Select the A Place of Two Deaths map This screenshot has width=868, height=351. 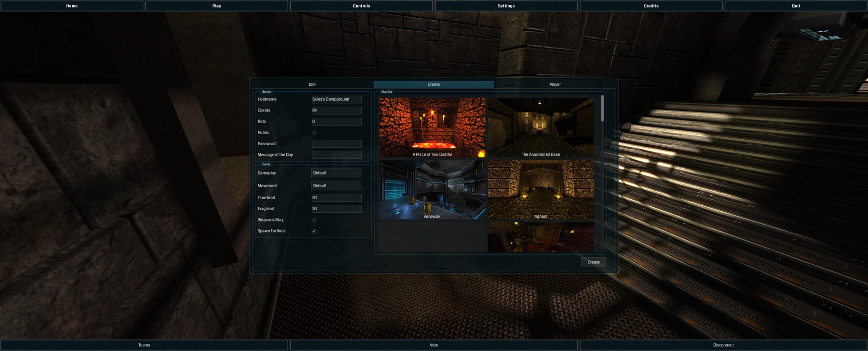click(x=432, y=127)
